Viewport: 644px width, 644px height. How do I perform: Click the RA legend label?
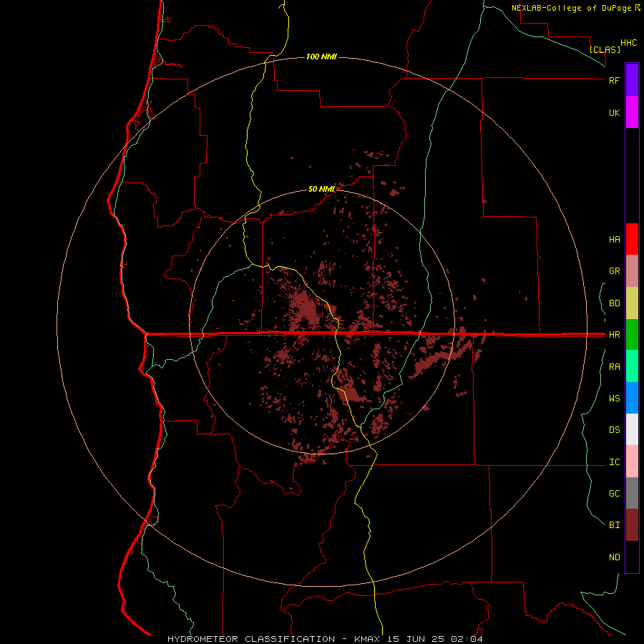[614, 367]
